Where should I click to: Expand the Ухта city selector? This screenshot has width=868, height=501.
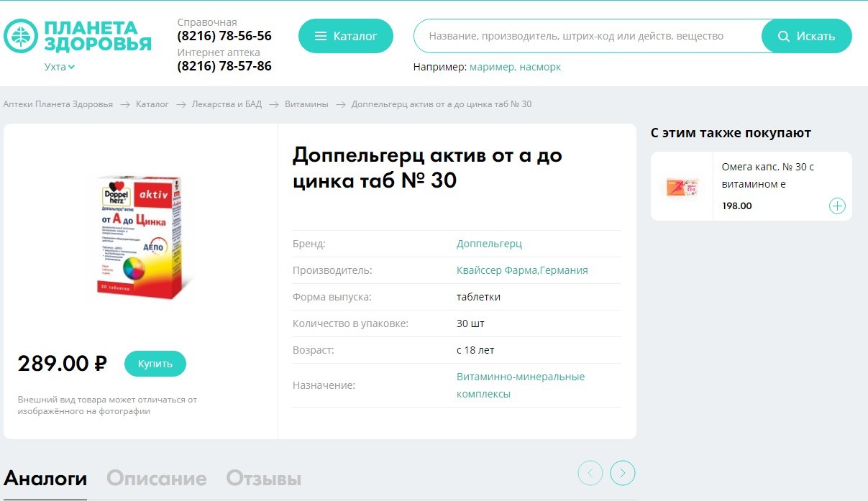point(60,67)
